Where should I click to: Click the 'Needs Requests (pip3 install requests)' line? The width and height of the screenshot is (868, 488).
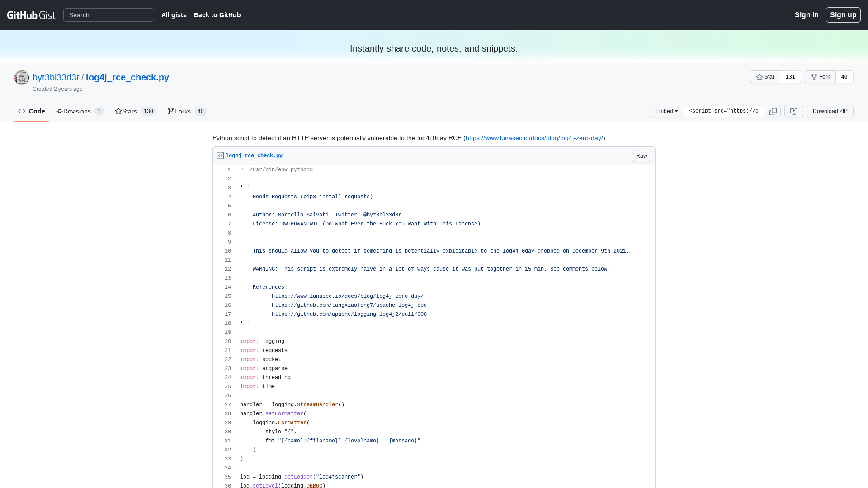(x=313, y=197)
